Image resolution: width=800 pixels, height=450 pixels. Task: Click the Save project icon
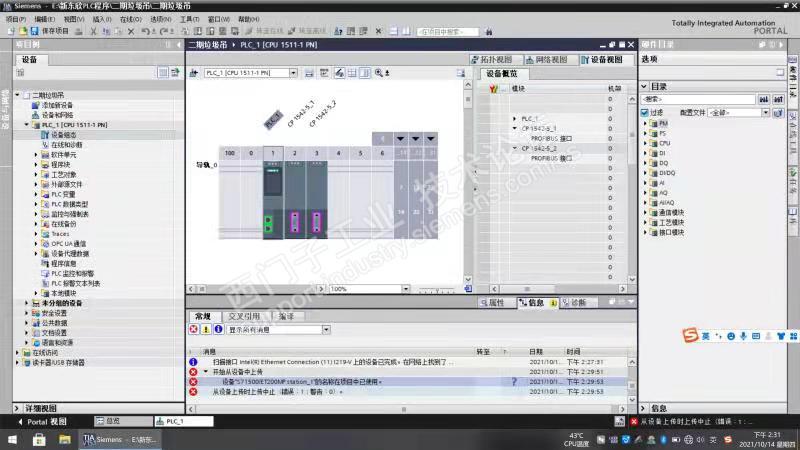pos(34,31)
